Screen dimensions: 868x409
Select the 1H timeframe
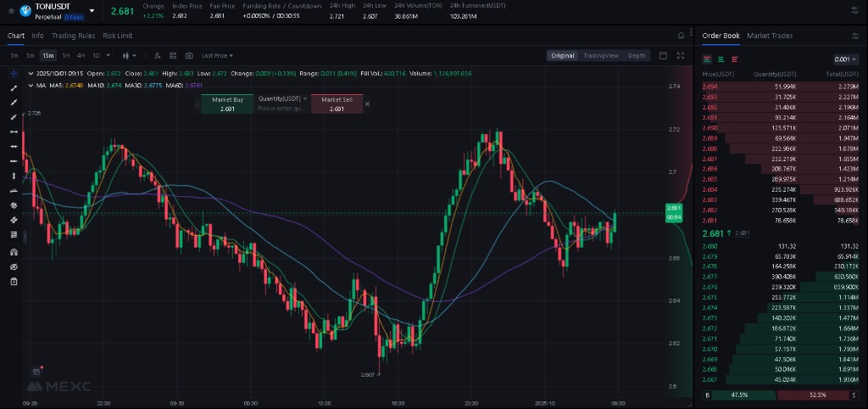pyautogui.click(x=66, y=55)
